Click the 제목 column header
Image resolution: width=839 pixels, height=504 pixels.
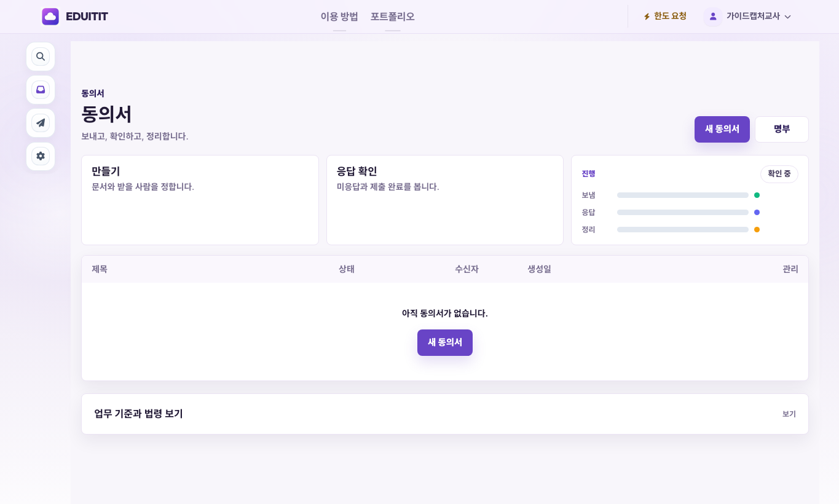100,269
